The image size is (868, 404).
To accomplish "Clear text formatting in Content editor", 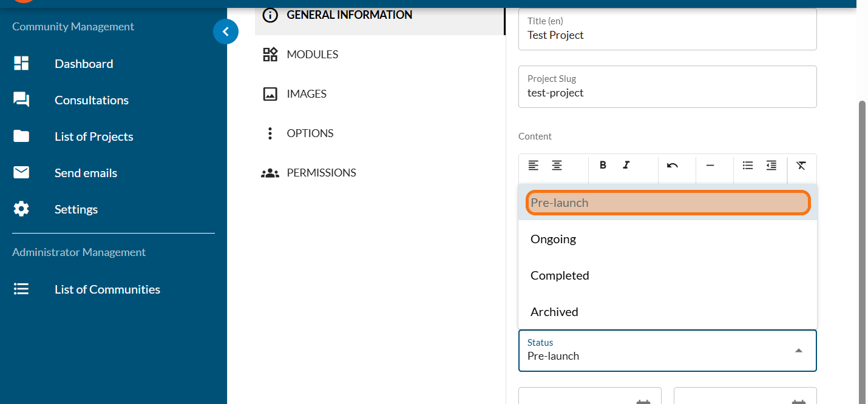I will point(801,166).
